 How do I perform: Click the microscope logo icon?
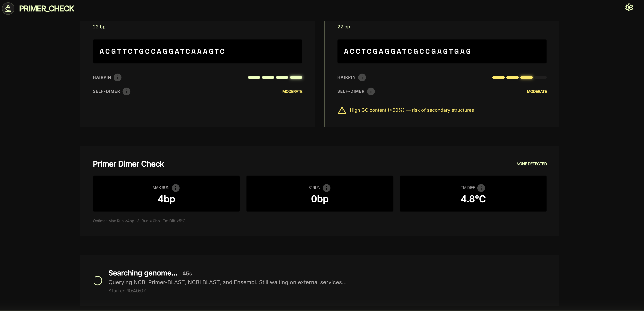pos(8,9)
